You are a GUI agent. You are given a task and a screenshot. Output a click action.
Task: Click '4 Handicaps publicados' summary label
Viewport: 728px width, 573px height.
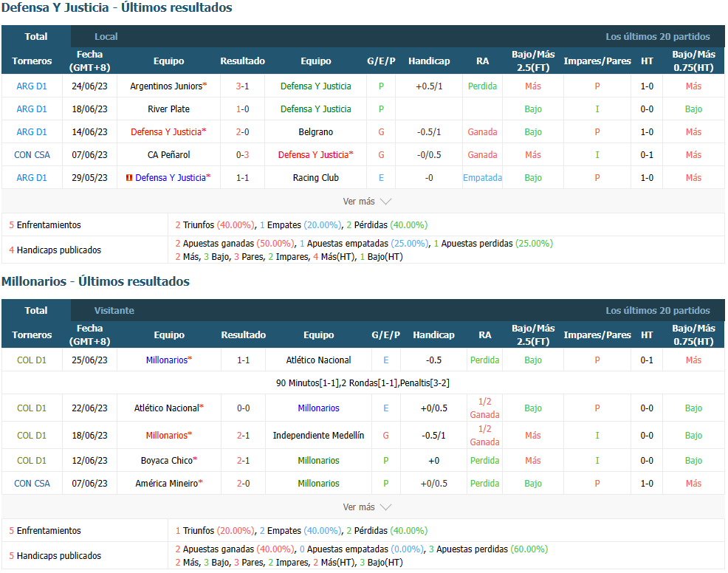55,250
